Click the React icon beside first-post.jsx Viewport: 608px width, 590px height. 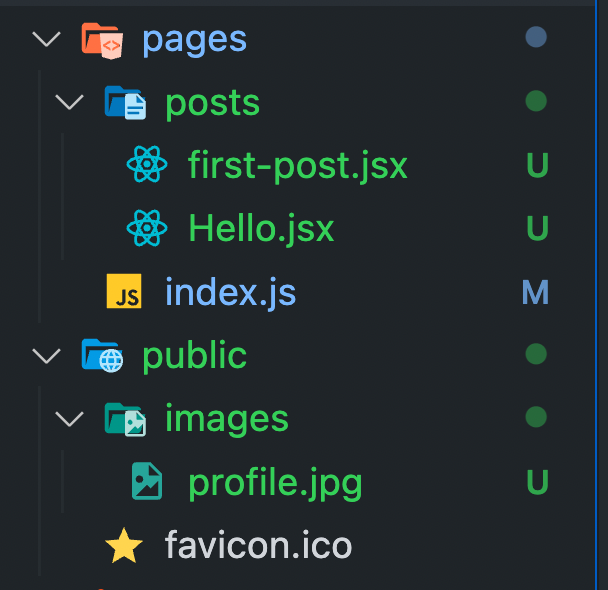[x=147, y=164]
